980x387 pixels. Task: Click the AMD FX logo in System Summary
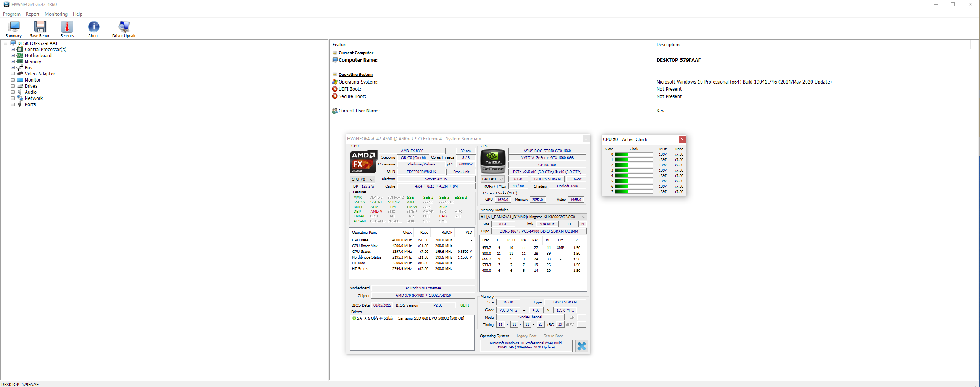[363, 161]
